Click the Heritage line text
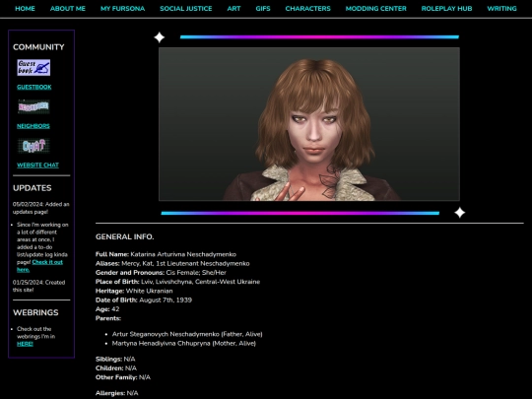This screenshot has height=399, width=532. pyautogui.click(x=134, y=291)
